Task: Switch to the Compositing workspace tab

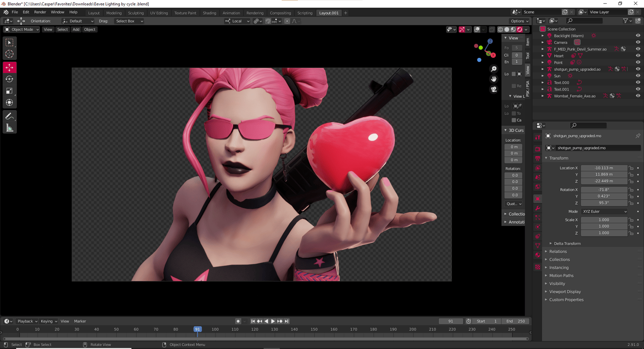Action: [280, 13]
